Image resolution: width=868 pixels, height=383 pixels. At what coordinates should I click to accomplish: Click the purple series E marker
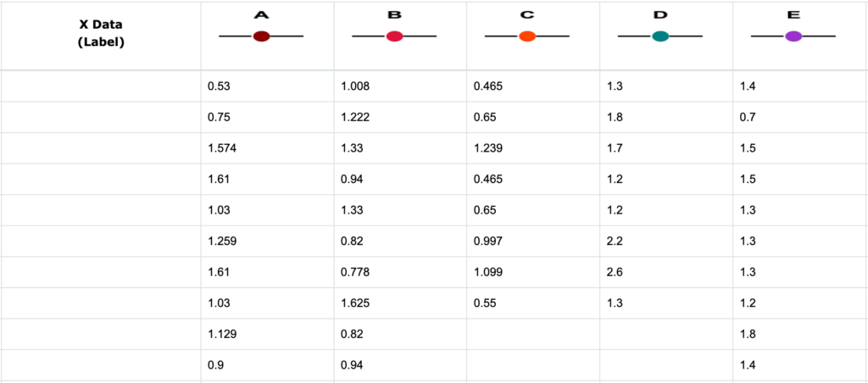[x=793, y=36]
